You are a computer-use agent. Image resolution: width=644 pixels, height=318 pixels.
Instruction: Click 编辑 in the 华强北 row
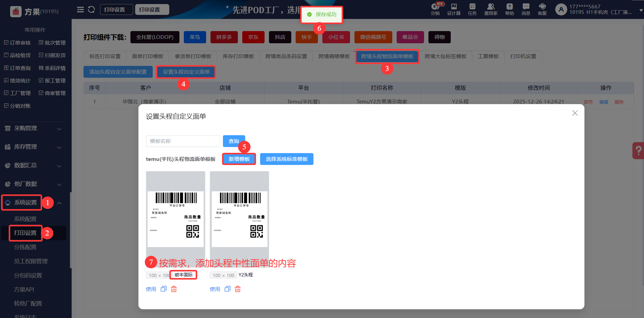tap(604, 102)
